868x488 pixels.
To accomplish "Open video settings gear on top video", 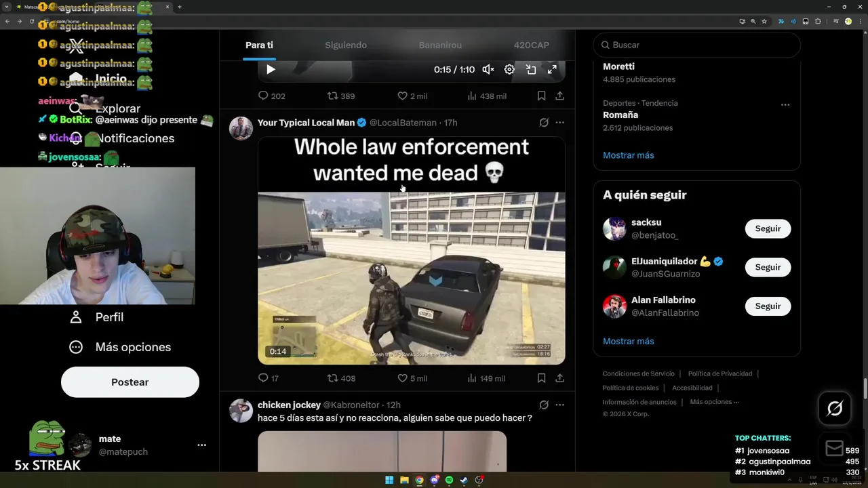I will [509, 69].
